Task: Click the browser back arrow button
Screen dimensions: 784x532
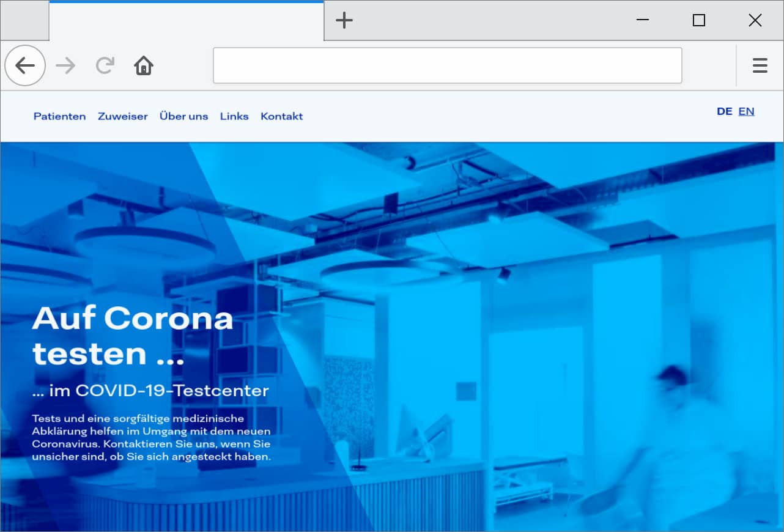Action: point(25,65)
